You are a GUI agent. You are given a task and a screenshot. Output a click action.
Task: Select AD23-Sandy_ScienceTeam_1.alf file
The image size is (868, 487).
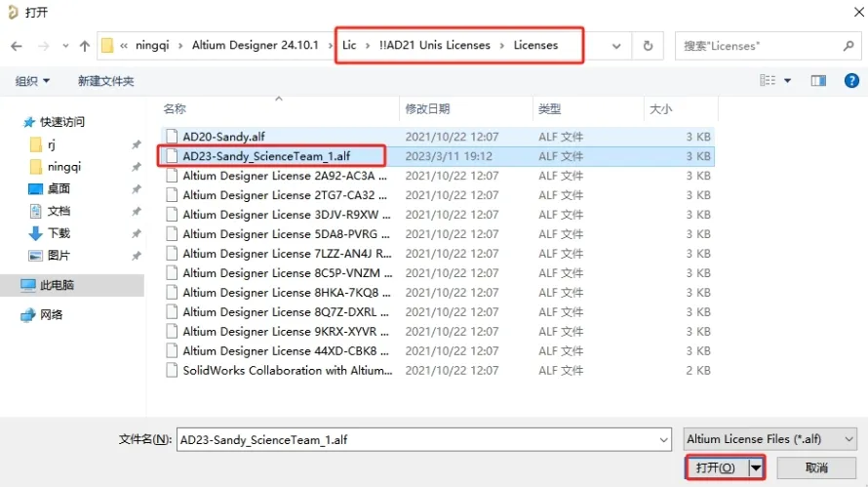[266, 156]
